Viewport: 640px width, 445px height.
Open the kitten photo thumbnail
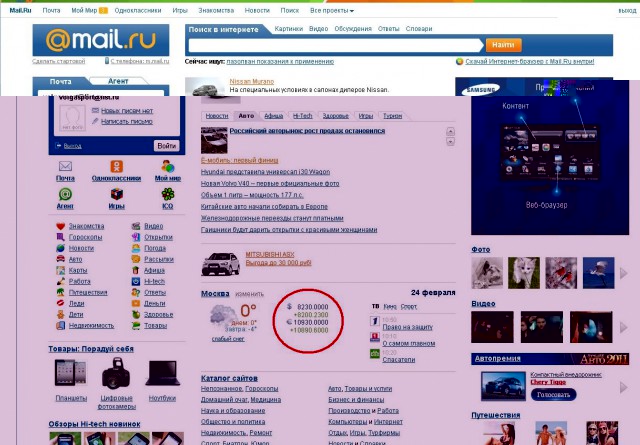tap(524, 273)
